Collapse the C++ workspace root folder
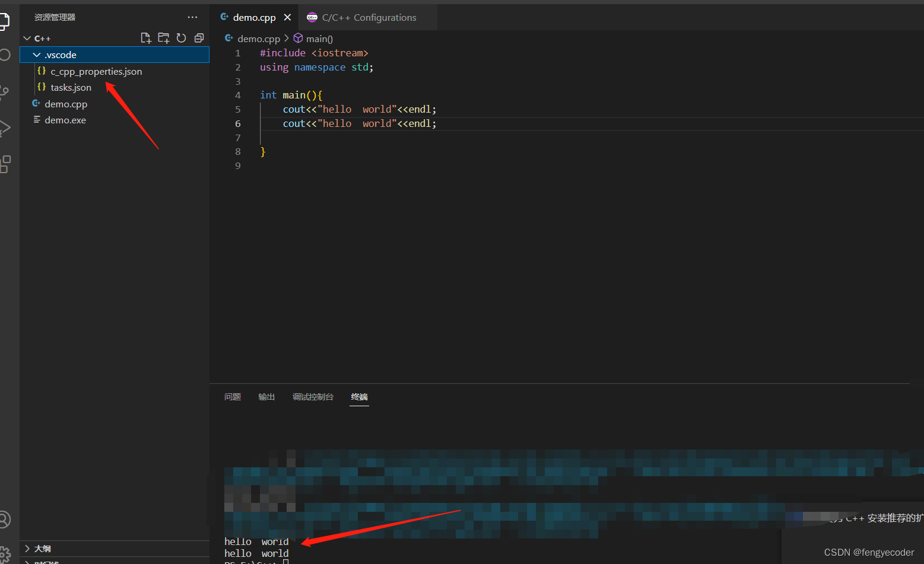The height and width of the screenshot is (564, 924). [x=115, y=38]
